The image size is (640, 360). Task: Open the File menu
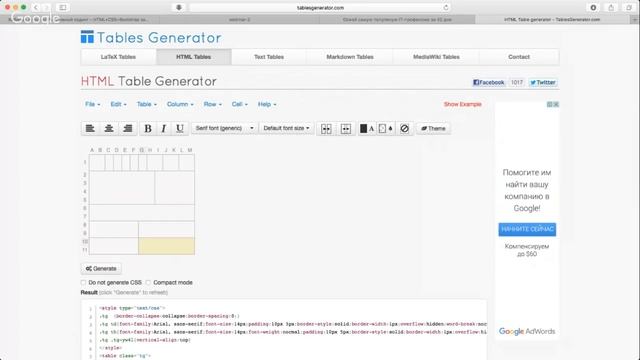[x=92, y=104]
